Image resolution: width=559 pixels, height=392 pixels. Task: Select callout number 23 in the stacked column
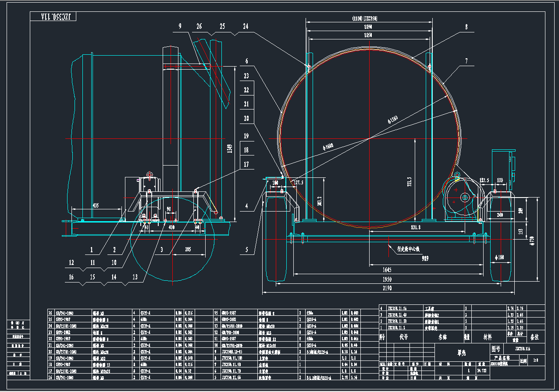(x=246, y=76)
